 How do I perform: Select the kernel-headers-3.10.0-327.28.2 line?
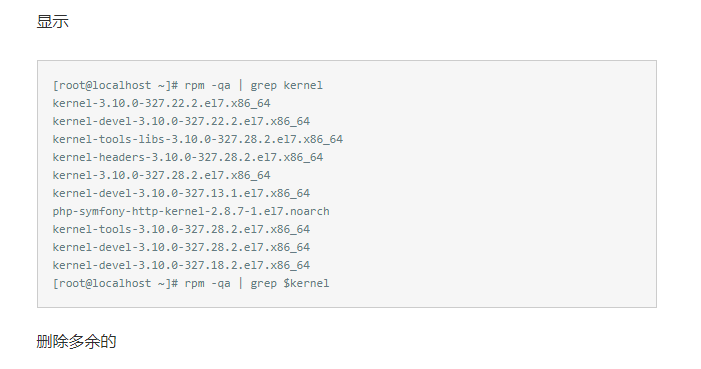188,157
